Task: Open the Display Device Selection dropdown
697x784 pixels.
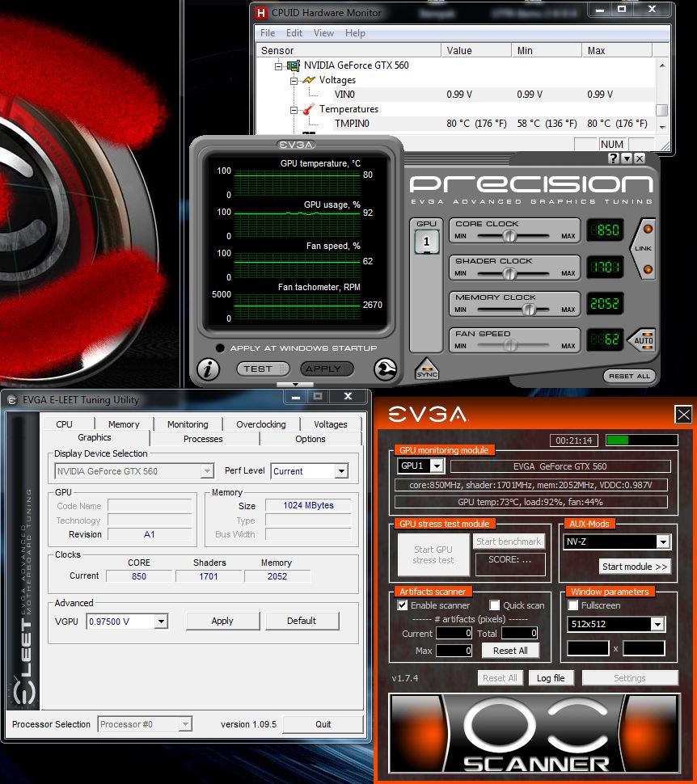Action: (x=207, y=471)
